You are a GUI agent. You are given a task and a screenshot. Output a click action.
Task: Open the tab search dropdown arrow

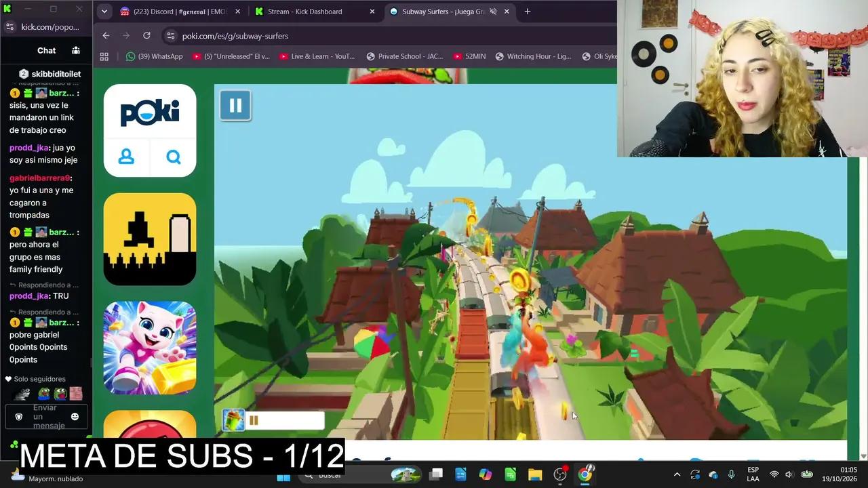(104, 12)
